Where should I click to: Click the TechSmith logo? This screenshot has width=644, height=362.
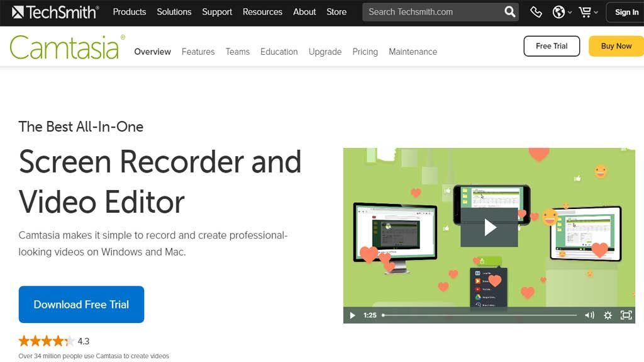(55, 12)
